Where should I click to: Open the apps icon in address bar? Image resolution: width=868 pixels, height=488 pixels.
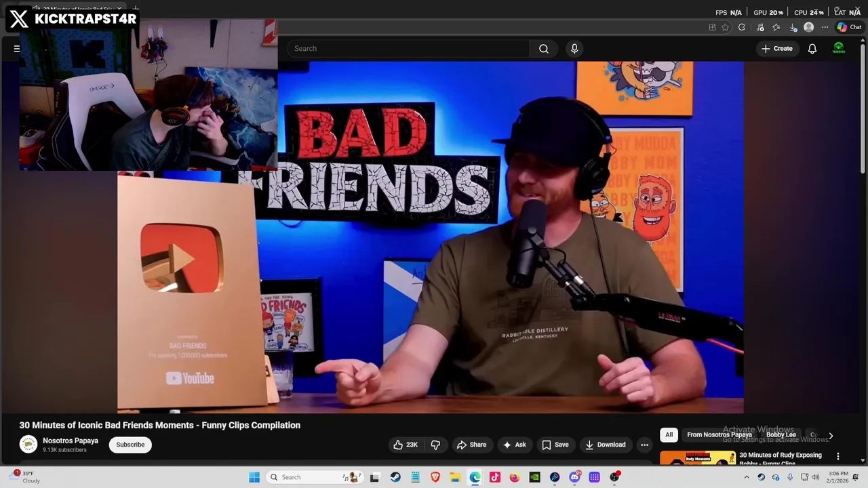point(712,27)
